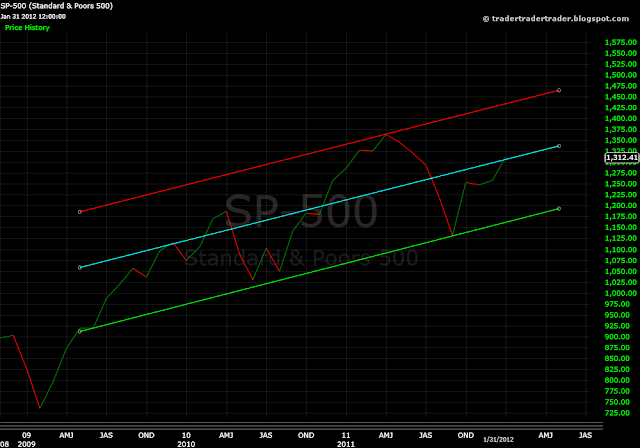
Task: Click the 1,375.00 price axis label
Action: 620,130
